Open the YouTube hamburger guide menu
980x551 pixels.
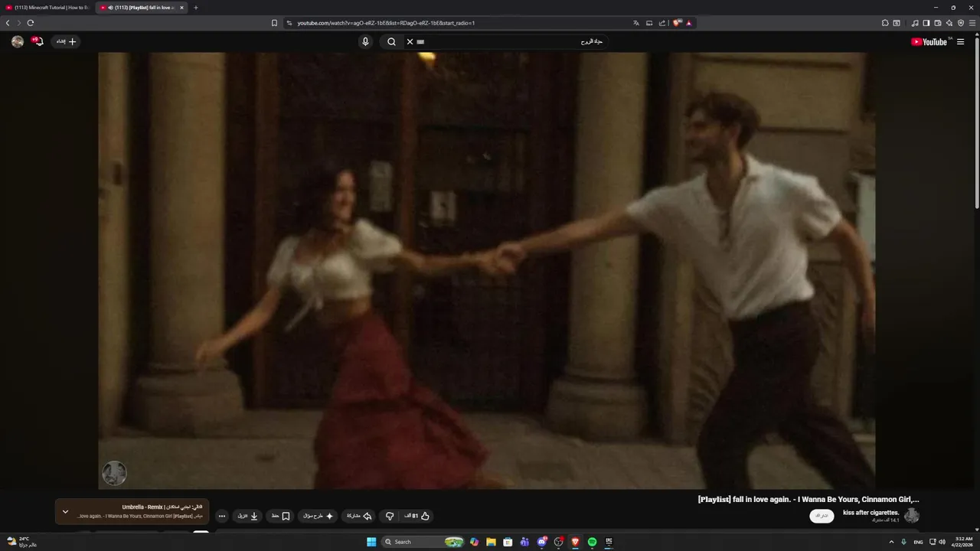click(x=960, y=42)
